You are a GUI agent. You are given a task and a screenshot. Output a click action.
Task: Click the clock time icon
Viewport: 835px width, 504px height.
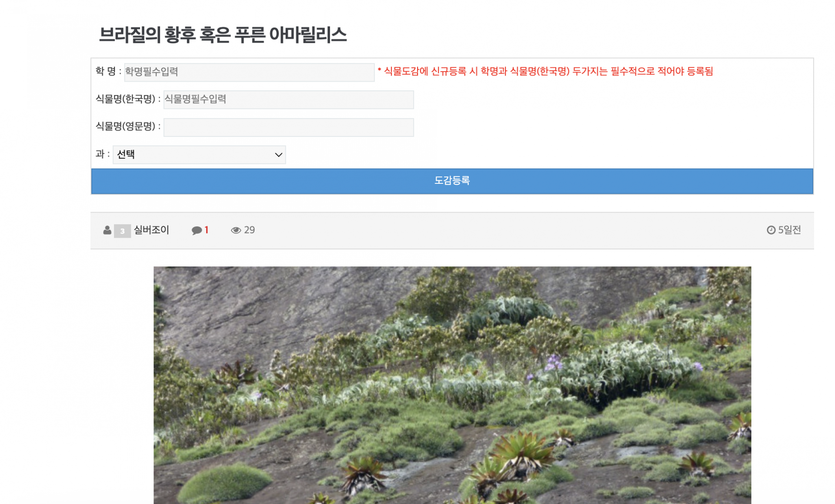click(x=771, y=230)
